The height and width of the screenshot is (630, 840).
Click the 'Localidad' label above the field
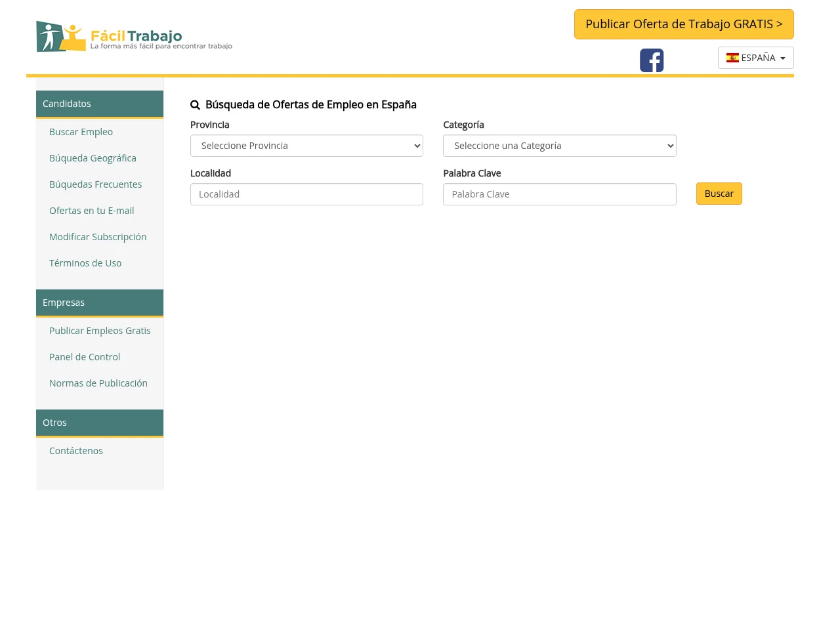(x=211, y=173)
